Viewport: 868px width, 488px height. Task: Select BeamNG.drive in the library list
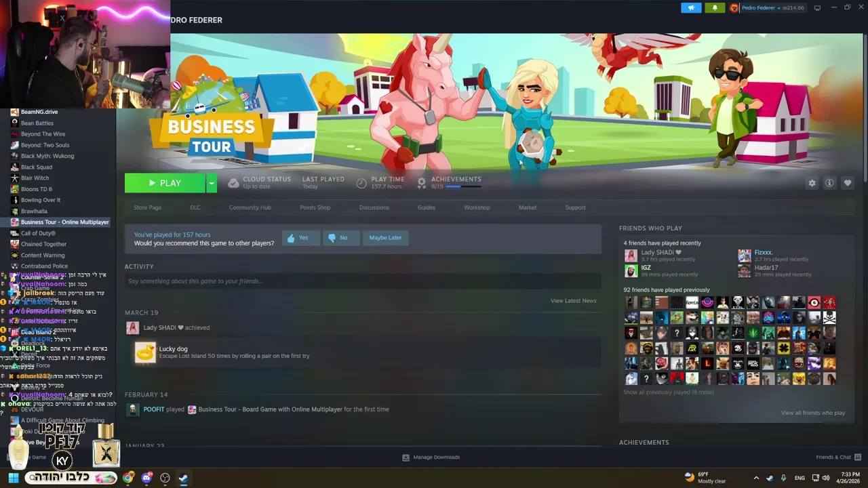click(39, 112)
